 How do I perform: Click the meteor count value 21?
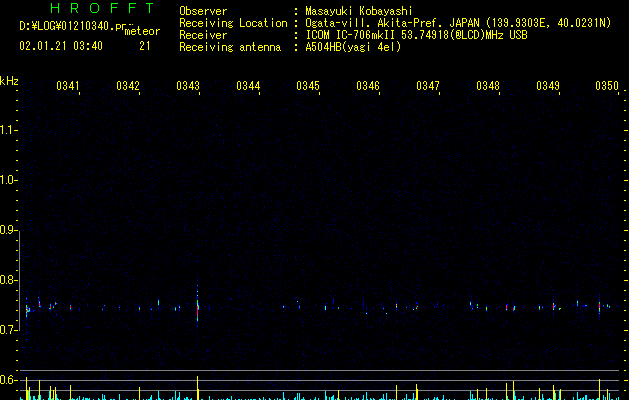click(x=145, y=46)
